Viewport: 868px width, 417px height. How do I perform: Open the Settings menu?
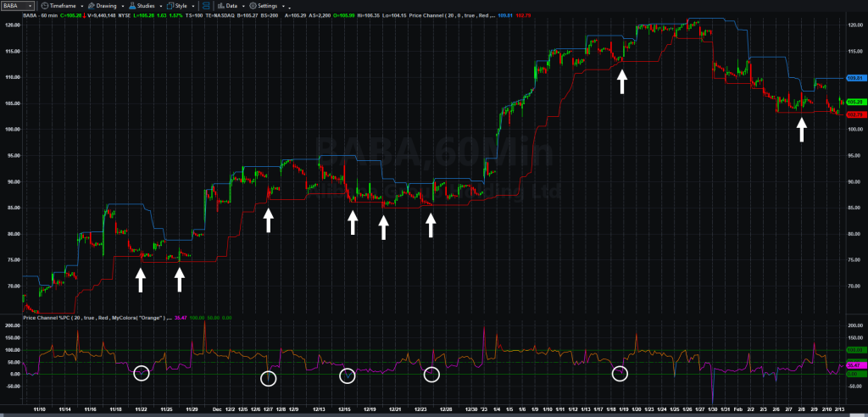click(267, 6)
